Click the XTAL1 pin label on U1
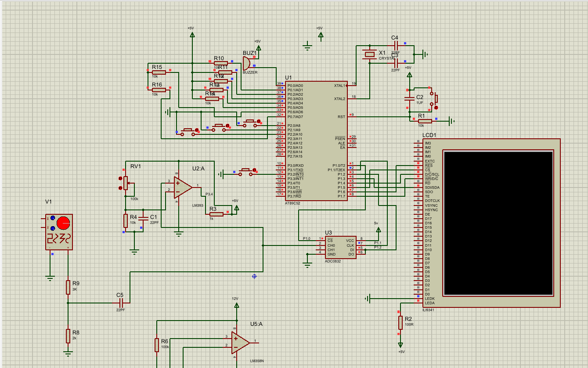588x368 pixels. click(x=339, y=85)
